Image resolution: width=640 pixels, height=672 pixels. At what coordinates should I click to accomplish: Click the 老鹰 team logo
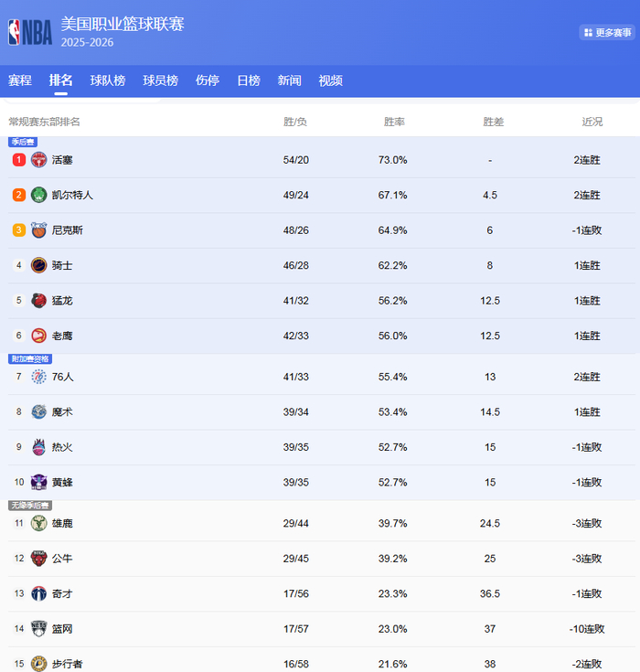pos(38,336)
